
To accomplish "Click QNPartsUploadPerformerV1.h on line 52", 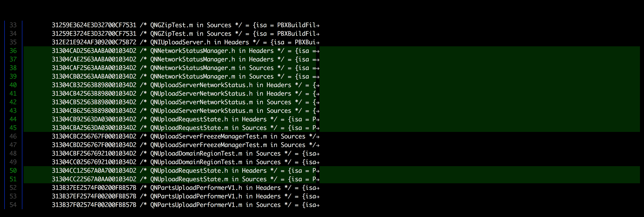I will (196, 188).
